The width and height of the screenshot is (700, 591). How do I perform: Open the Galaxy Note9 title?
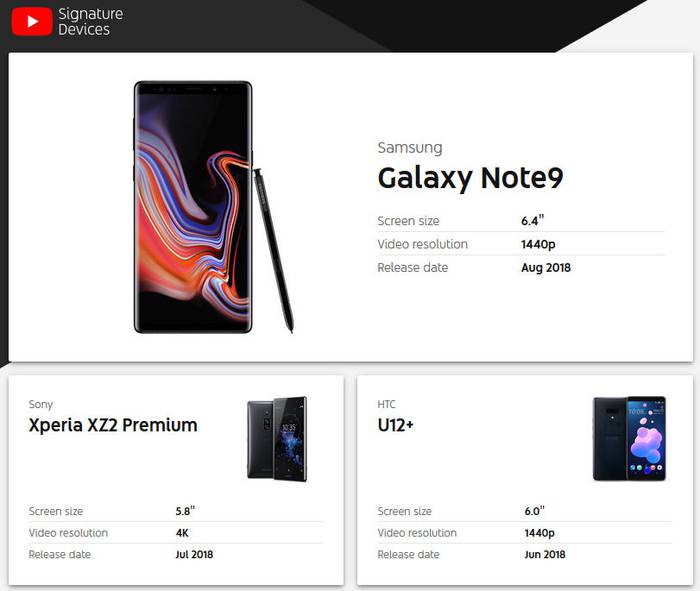pos(470,178)
